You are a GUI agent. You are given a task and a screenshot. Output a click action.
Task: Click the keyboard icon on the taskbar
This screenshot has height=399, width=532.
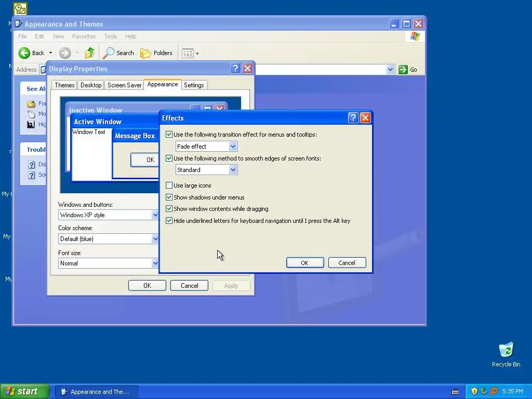[x=455, y=392]
